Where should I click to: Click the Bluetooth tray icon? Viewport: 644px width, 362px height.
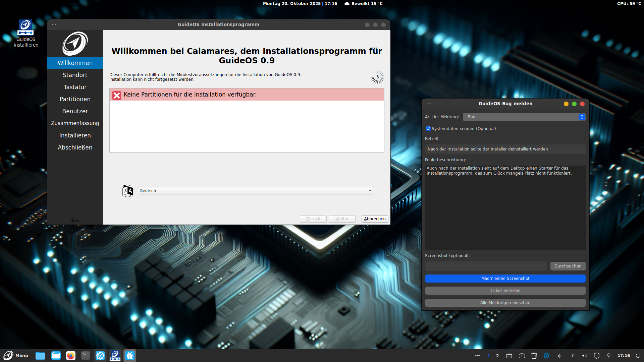pyautogui.click(x=559, y=356)
